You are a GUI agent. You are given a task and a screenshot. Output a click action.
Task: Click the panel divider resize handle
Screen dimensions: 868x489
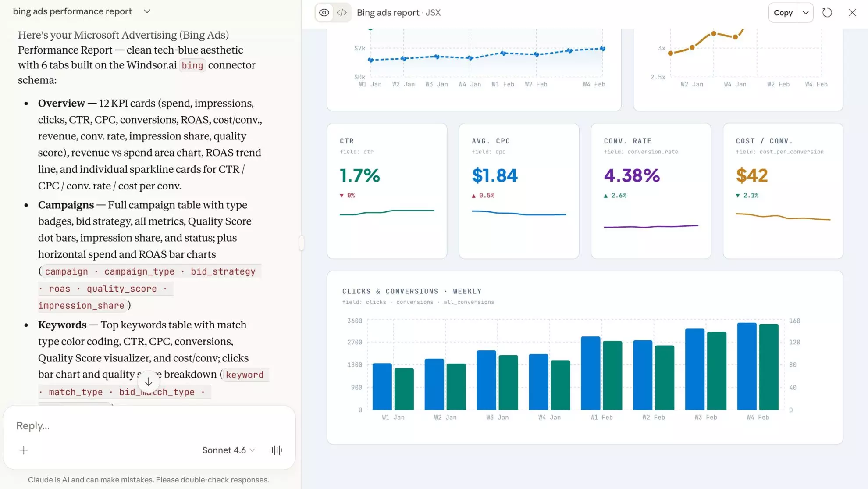coord(302,243)
